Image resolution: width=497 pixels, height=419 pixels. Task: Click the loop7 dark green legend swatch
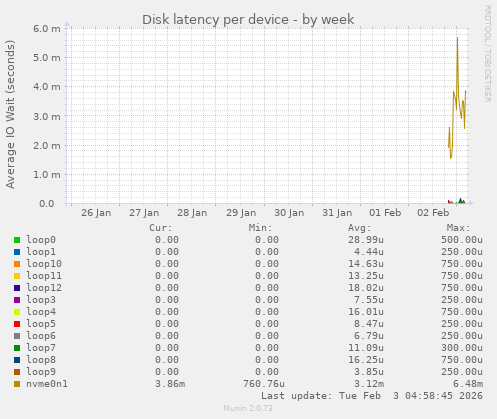pos(17,348)
